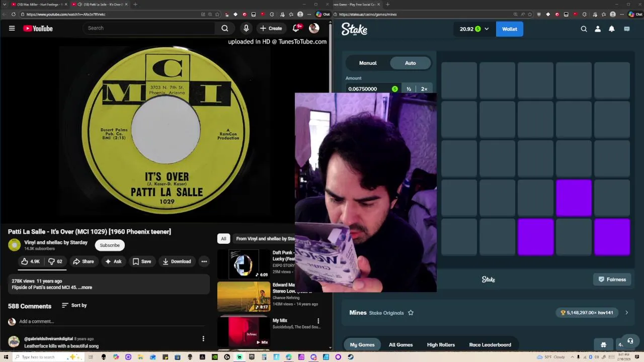
Task: Open the Race Leaderboard tab
Action: 490,345
